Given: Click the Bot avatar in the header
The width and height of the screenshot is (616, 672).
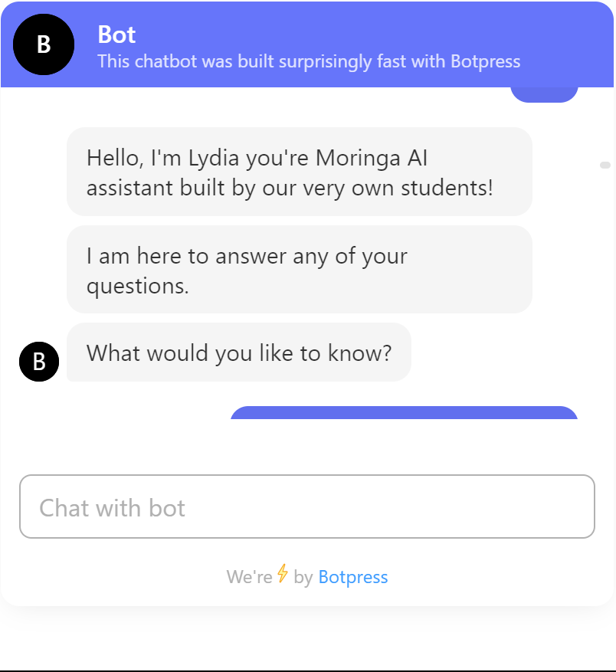Looking at the screenshot, I should pyautogui.click(x=44, y=44).
